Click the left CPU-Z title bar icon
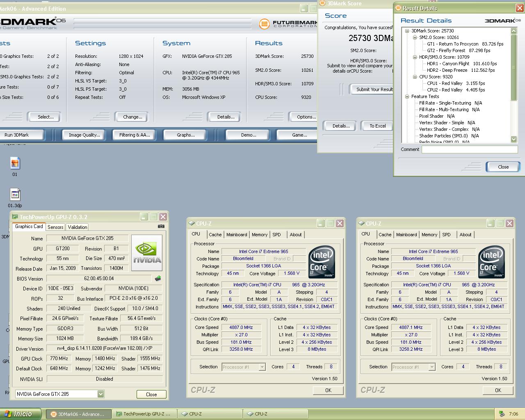Image resolution: width=525 pixels, height=420 pixels. [192, 224]
